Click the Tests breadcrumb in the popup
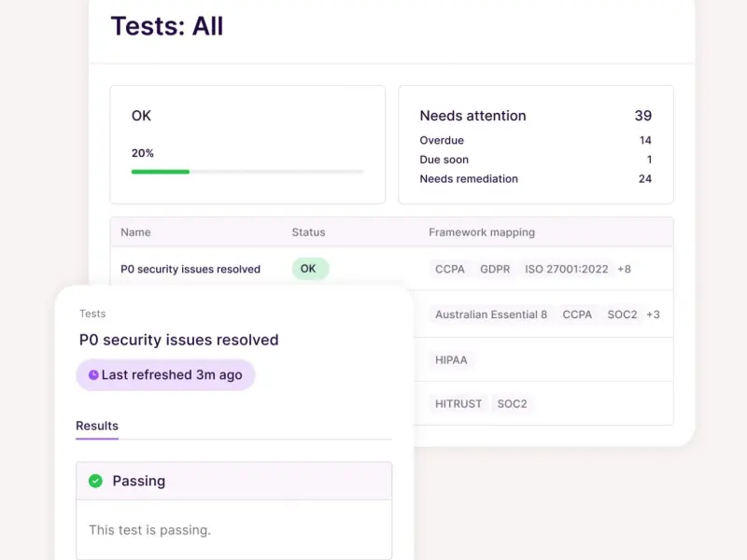 [92, 314]
